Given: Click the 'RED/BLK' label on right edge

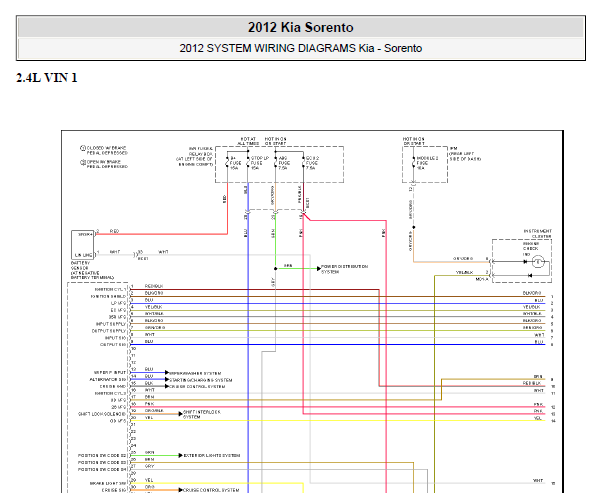Looking at the screenshot, I should tap(532, 383).
